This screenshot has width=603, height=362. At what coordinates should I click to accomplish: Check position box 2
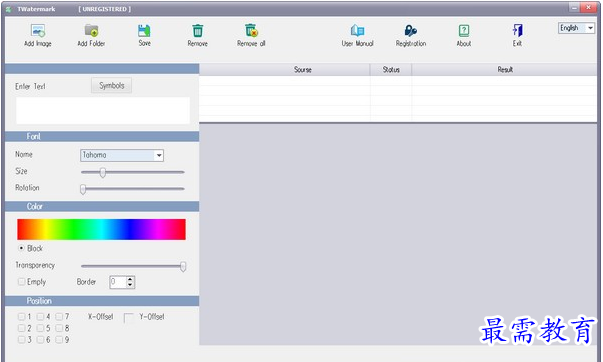point(22,328)
